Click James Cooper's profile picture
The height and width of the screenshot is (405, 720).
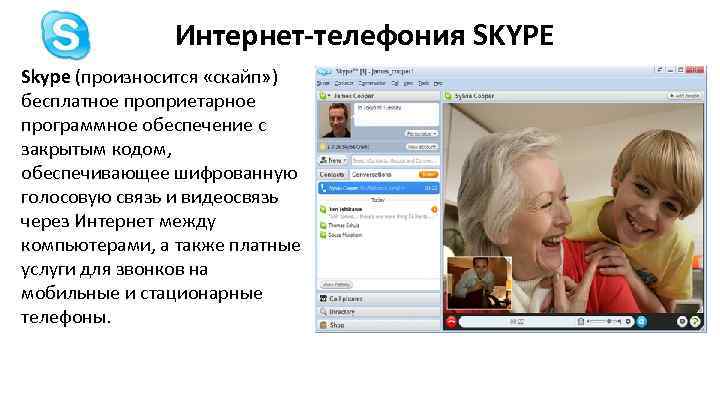point(336,120)
